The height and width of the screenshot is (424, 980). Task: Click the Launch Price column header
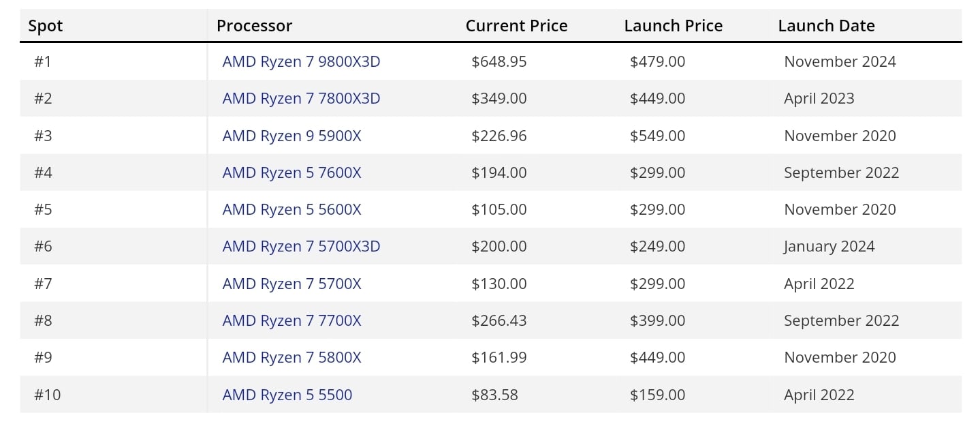coord(673,26)
